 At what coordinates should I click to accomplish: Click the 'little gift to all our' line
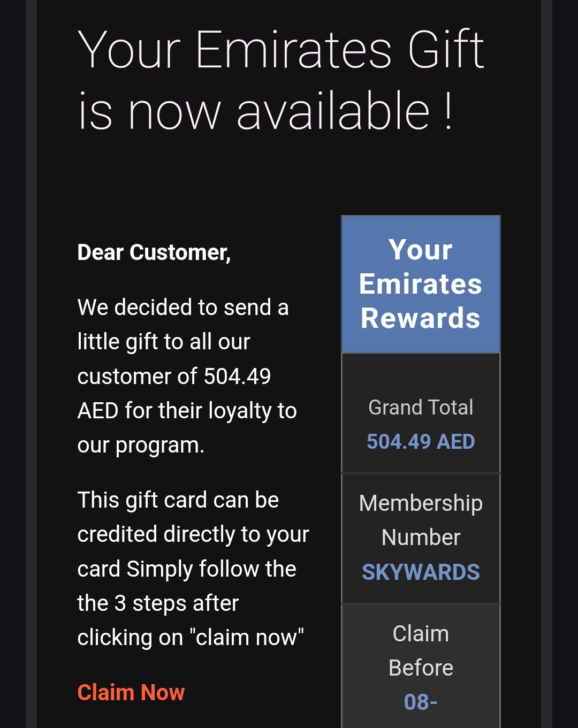[x=164, y=342]
